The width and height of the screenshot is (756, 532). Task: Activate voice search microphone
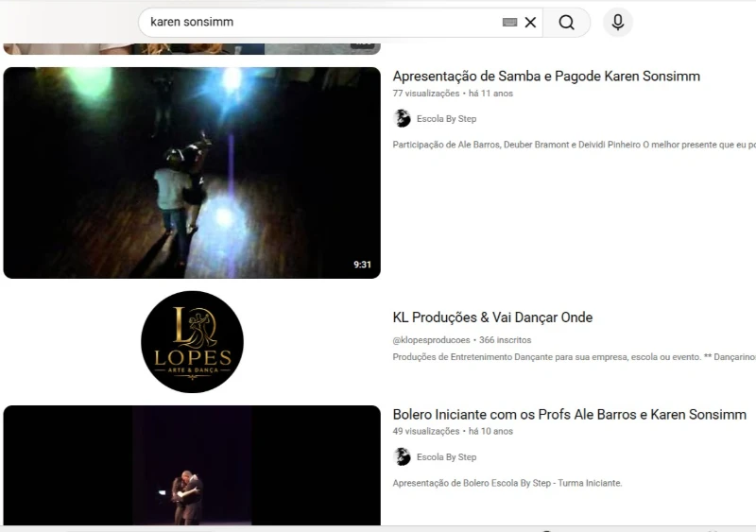point(618,22)
